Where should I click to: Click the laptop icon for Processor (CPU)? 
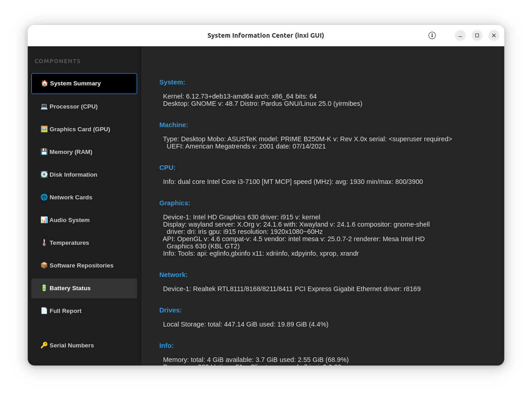(44, 106)
